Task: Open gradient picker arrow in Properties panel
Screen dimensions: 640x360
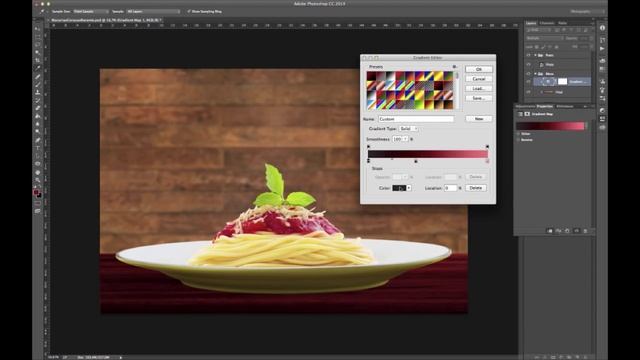Action: click(x=587, y=126)
